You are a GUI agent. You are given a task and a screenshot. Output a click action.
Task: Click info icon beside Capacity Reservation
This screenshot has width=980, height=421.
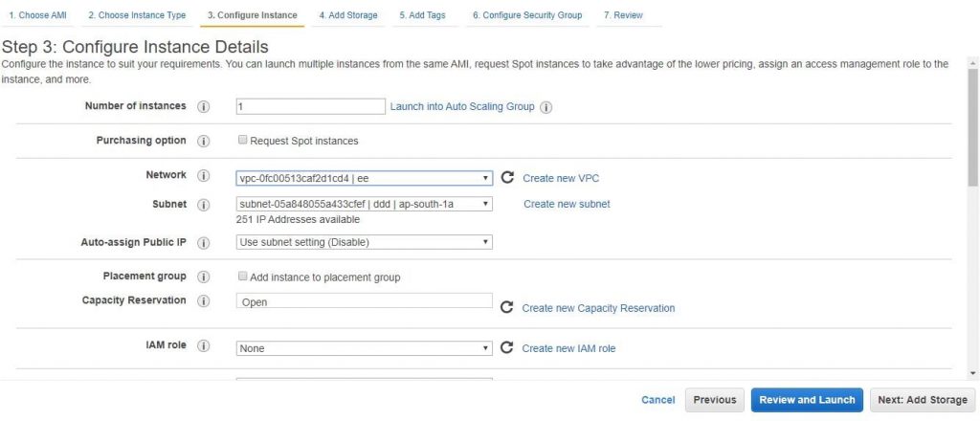[x=203, y=301]
